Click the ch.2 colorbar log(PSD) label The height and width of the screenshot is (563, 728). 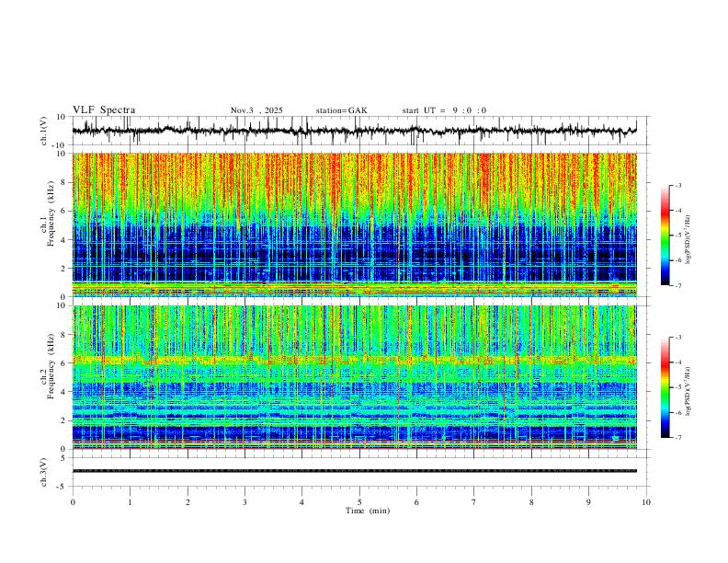688,392
